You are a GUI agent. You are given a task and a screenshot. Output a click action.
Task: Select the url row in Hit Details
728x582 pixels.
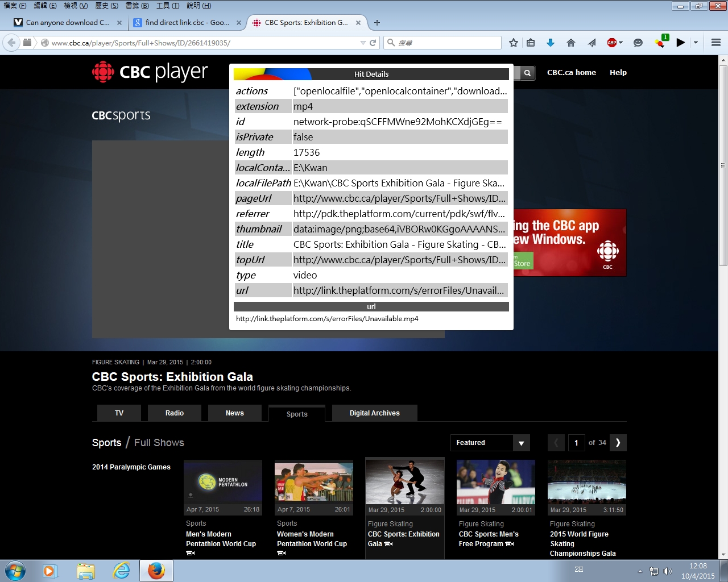[371, 290]
